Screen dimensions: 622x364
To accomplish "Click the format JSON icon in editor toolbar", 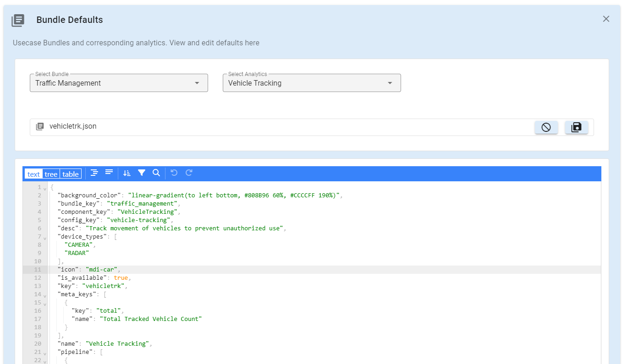I will [x=94, y=173].
